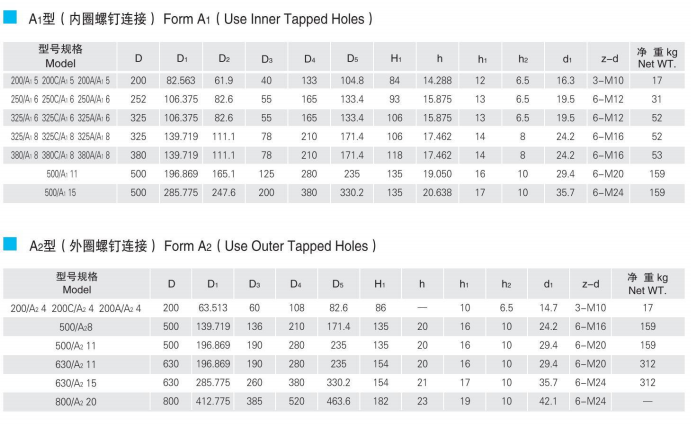Click the 14.288 value in the h column
This screenshot has height=425, width=691.
[438, 79]
